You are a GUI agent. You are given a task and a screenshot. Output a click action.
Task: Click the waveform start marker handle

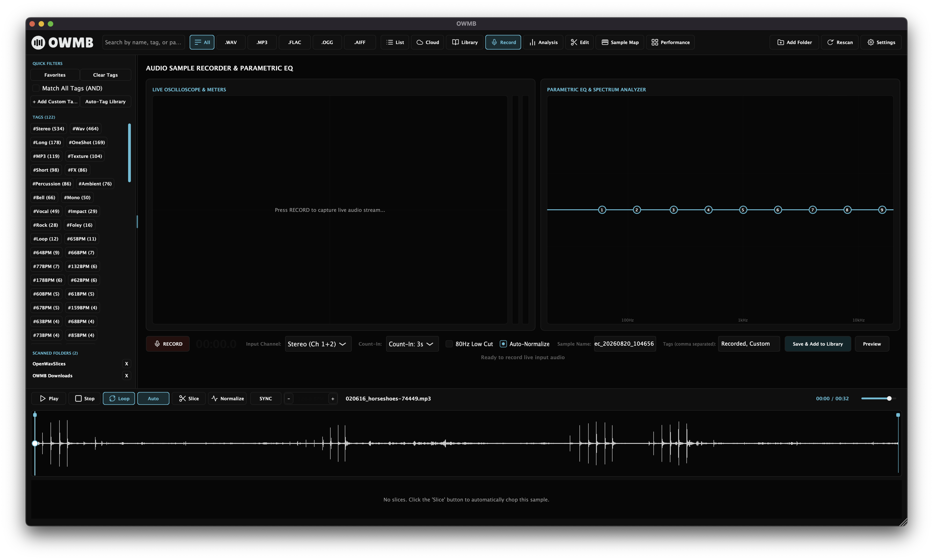pos(35,415)
